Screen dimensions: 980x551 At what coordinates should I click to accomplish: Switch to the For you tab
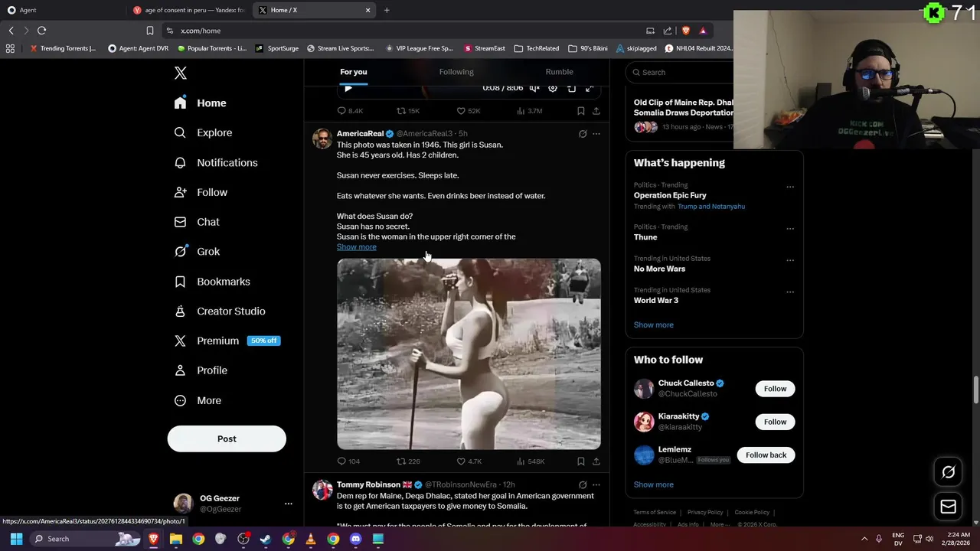coord(354,72)
